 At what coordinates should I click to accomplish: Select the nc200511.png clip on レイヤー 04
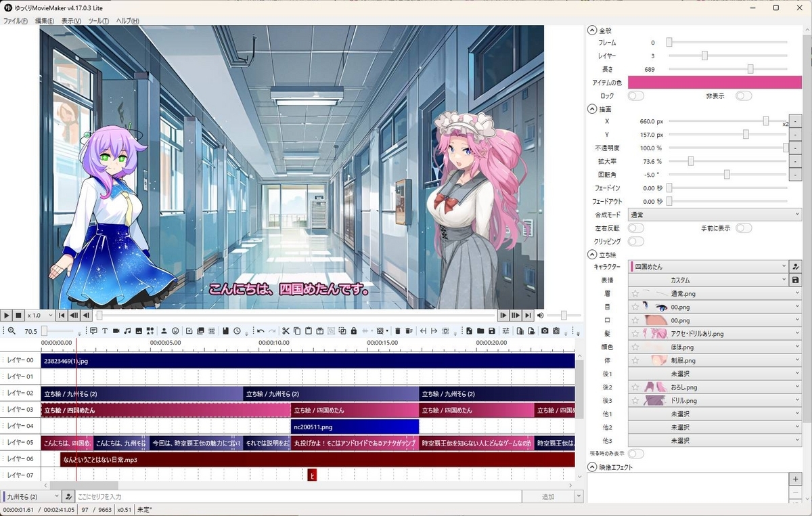point(355,427)
